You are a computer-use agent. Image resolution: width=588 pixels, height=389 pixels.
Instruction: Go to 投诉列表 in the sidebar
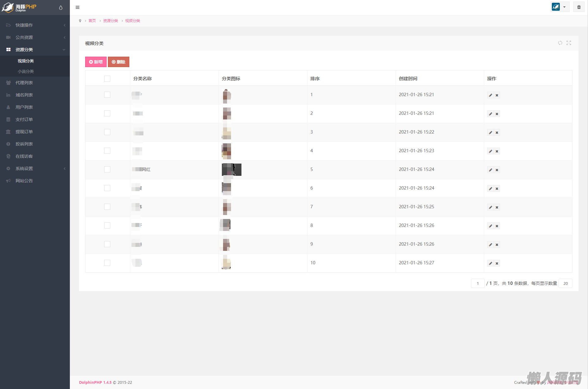35,144
